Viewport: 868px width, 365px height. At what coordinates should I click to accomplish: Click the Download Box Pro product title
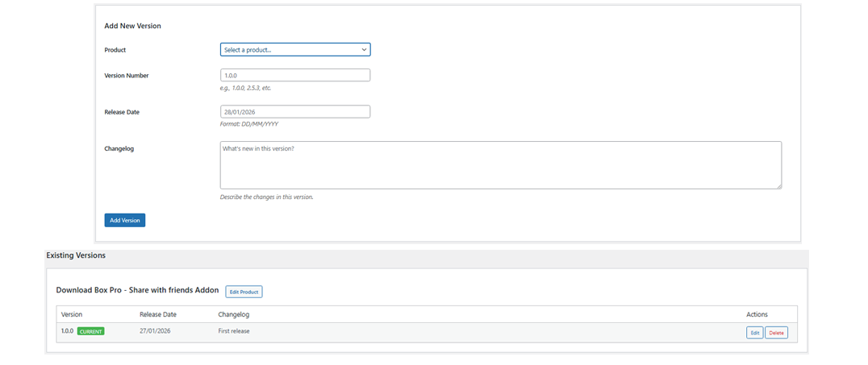137,290
